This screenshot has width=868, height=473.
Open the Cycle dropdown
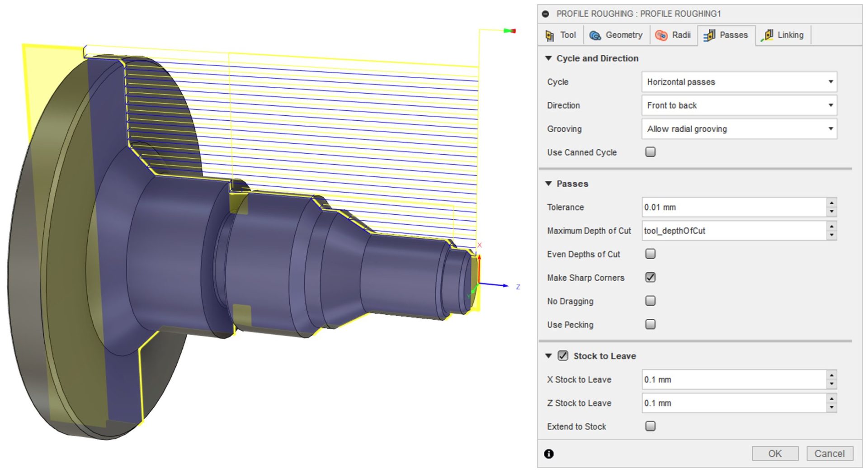[739, 82]
